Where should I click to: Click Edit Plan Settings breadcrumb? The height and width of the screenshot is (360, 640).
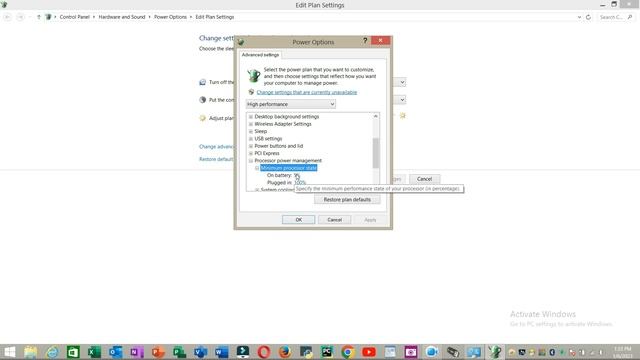(x=215, y=17)
